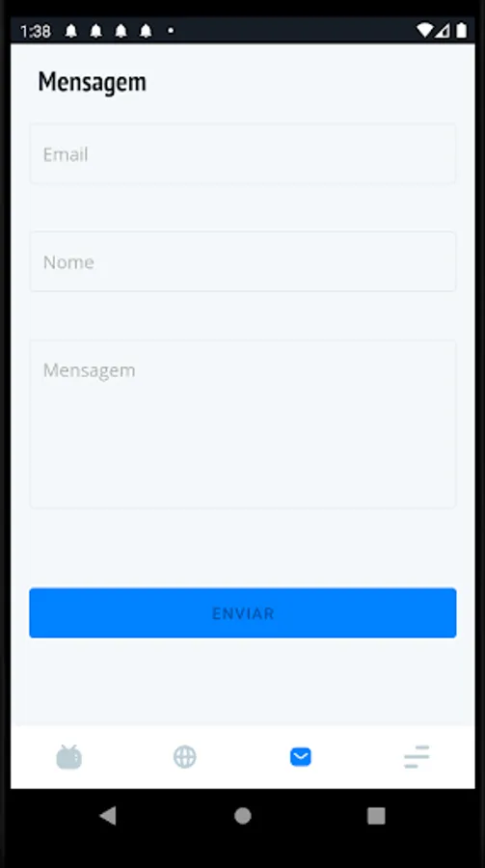Screen dimensions: 485x868
Task: Tap the 1:38 clock in status bar
Action: click(x=36, y=32)
